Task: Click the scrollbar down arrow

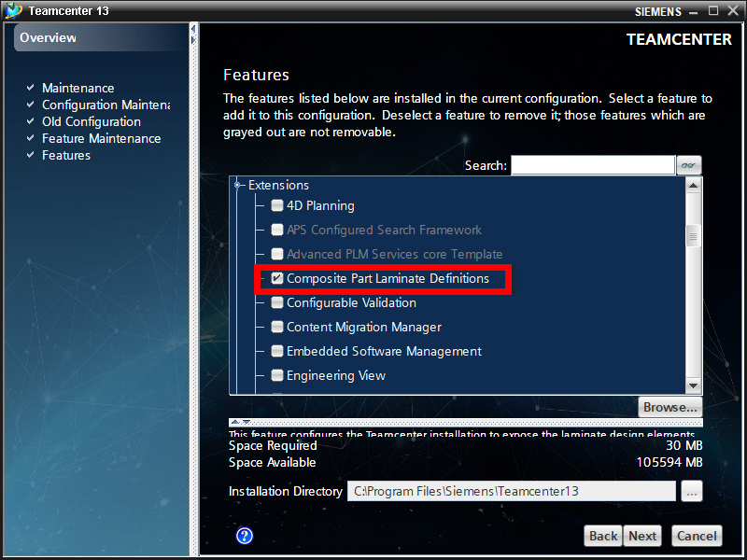Action: coord(693,384)
